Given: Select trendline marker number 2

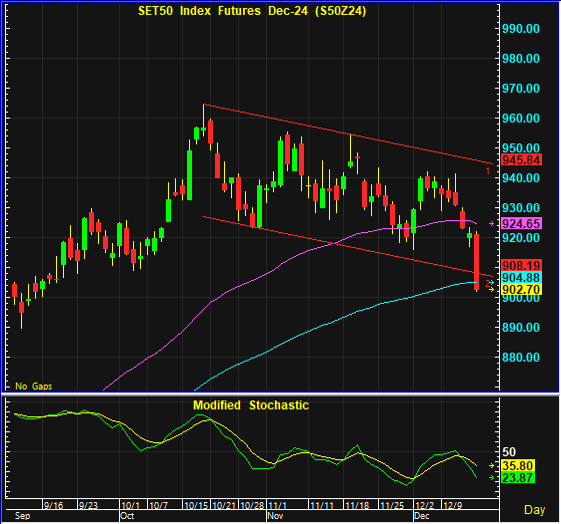Looking at the screenshot, I should 488,284.
